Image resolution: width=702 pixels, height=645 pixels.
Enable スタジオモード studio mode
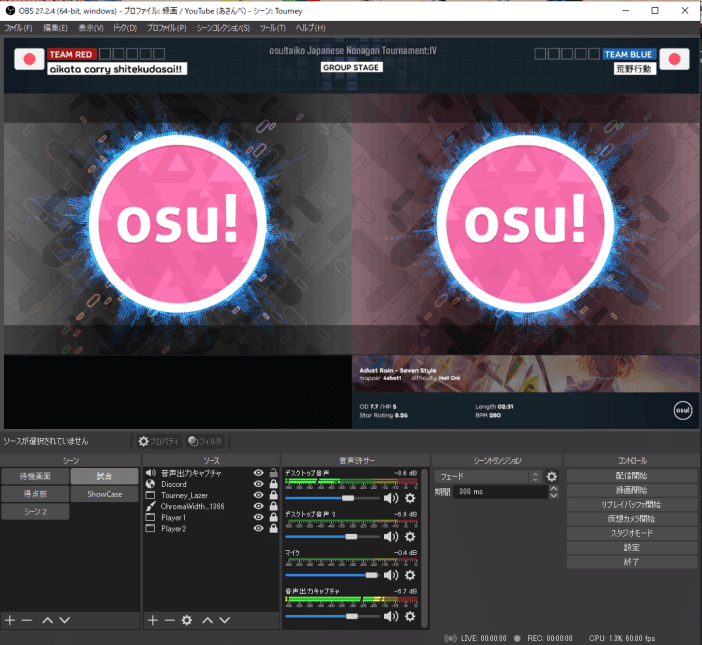point(631,533)
